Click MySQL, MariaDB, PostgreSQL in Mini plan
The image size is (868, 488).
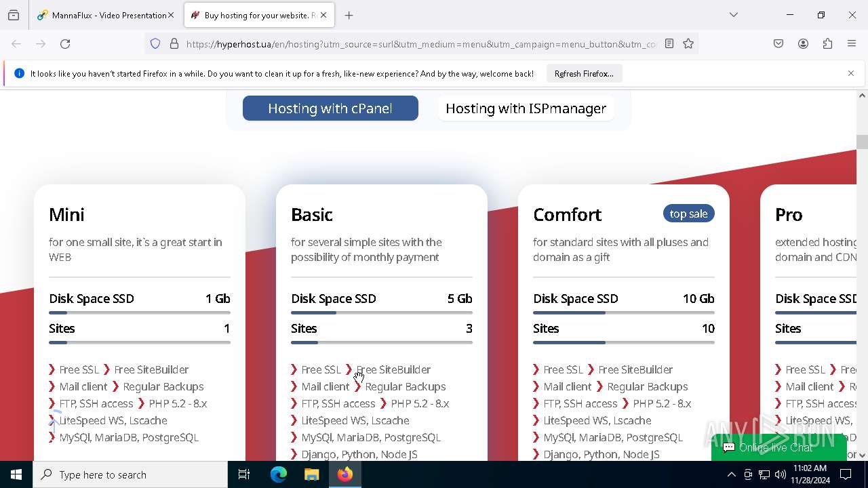coord(129,437)
